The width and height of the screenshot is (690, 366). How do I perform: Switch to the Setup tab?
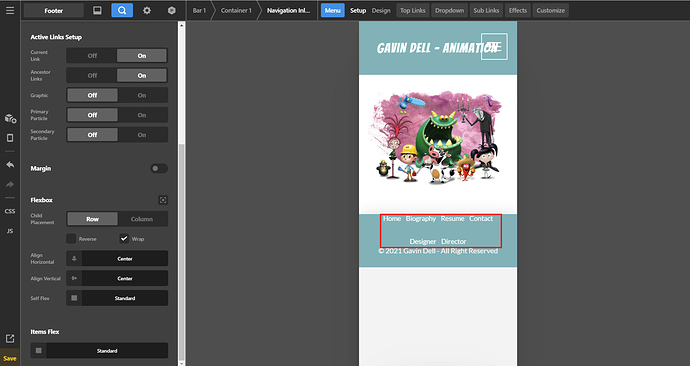click(358, 11)
